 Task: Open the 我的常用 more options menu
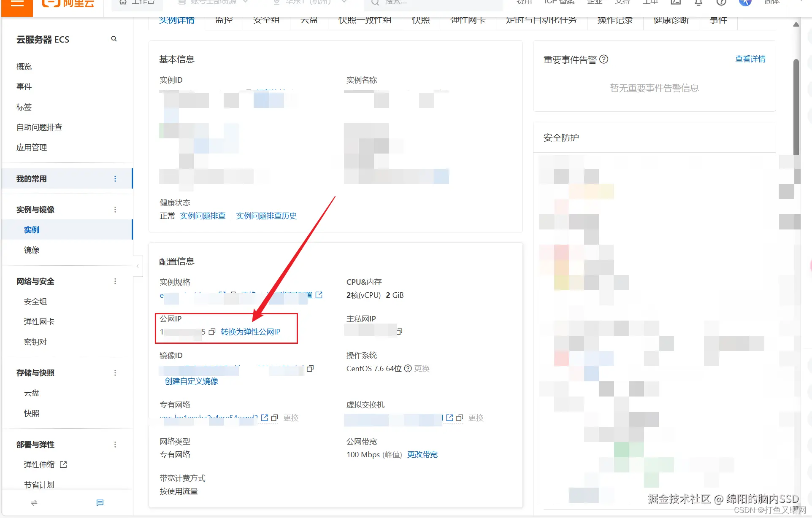(115, 179)
